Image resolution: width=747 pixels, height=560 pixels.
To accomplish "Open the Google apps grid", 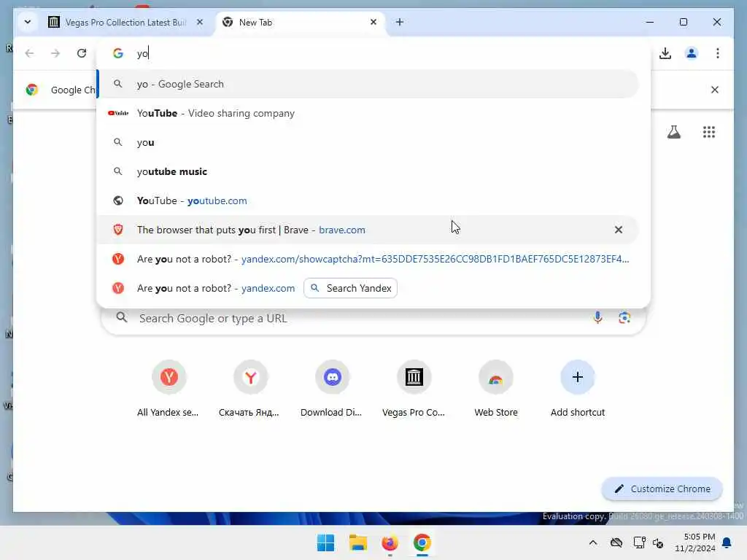I will pos(709,132).
